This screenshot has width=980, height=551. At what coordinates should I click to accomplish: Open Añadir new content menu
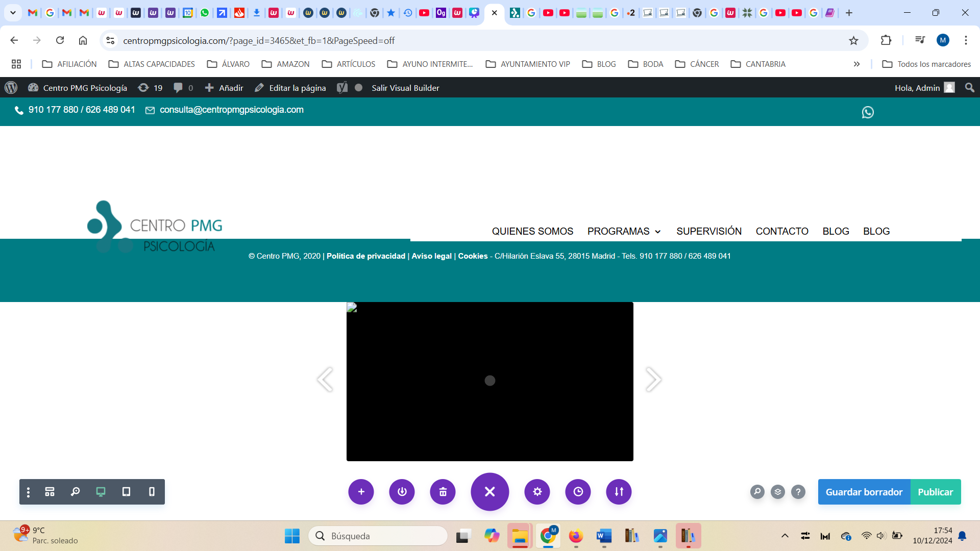click(x=224, y=88)
